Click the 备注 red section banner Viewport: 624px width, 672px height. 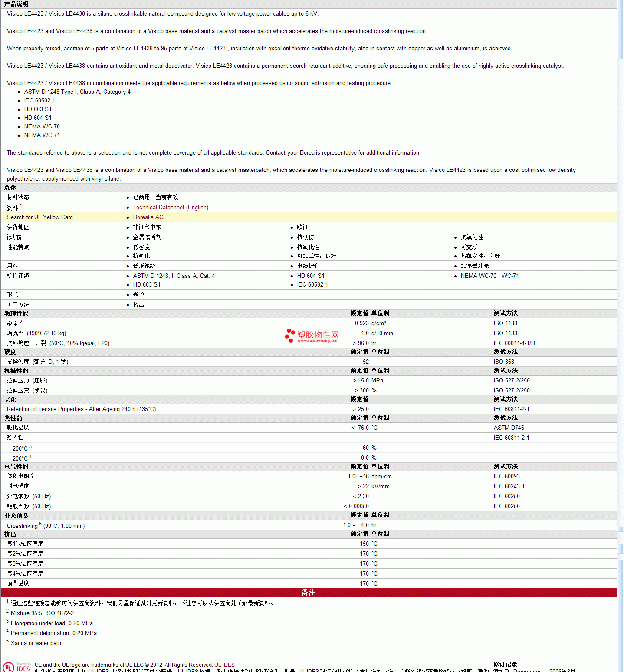pyautogui.click(x=309, y=593)
